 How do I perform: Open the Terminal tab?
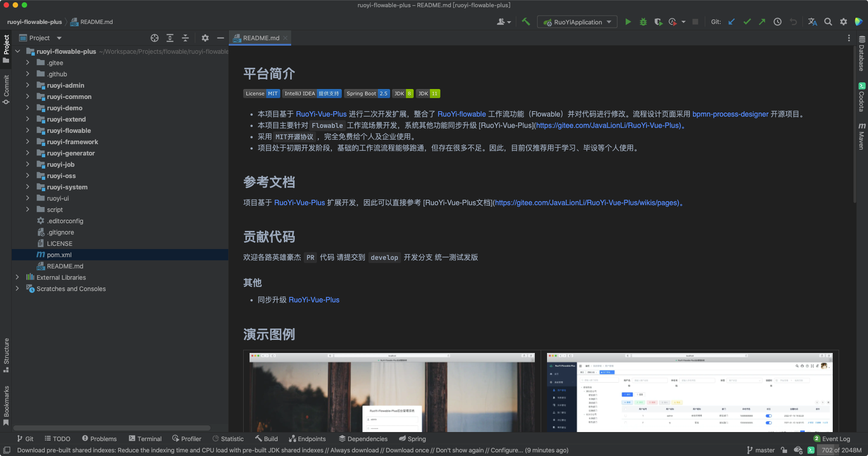coord(145,439)
